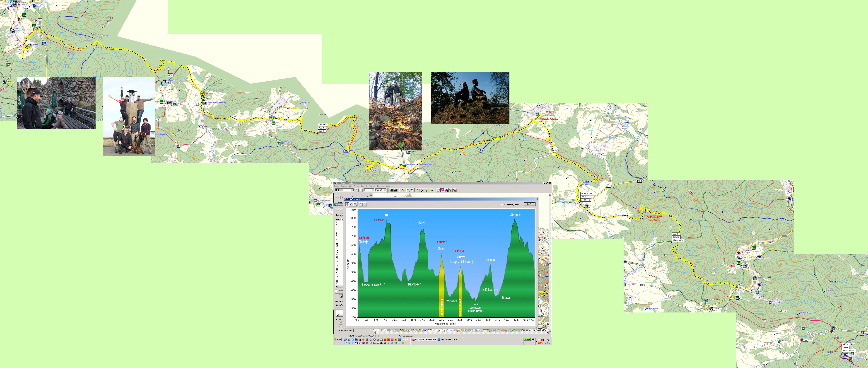This screenshot has width=868, height=368.
Task: Launch InDesign from quick launch
Action: coord(392,340)
